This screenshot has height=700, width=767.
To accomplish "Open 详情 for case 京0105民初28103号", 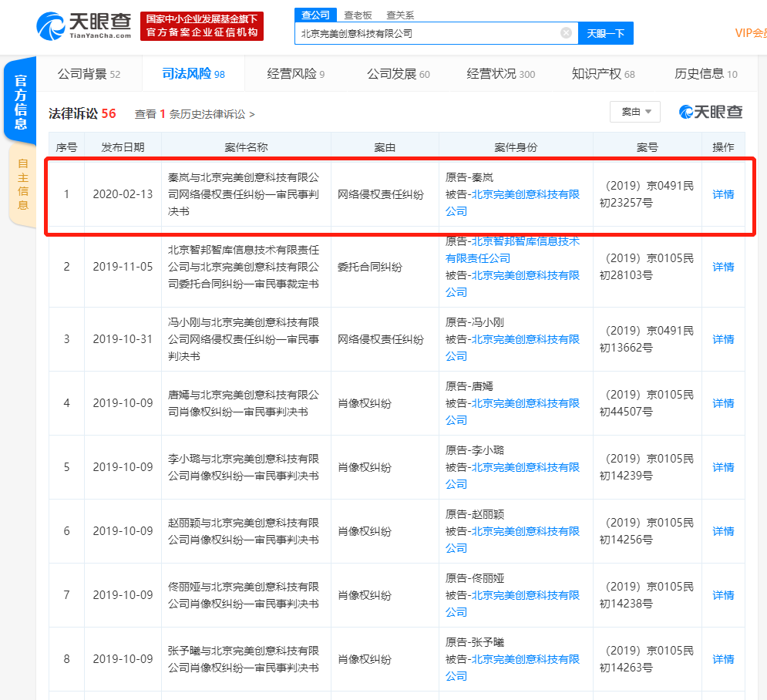I will click(723, 267).
